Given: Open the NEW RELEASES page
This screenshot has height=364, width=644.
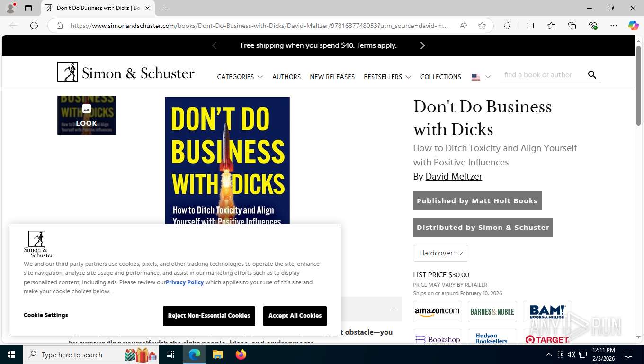Looking at the screenshot, I should [x=332, y=77].
